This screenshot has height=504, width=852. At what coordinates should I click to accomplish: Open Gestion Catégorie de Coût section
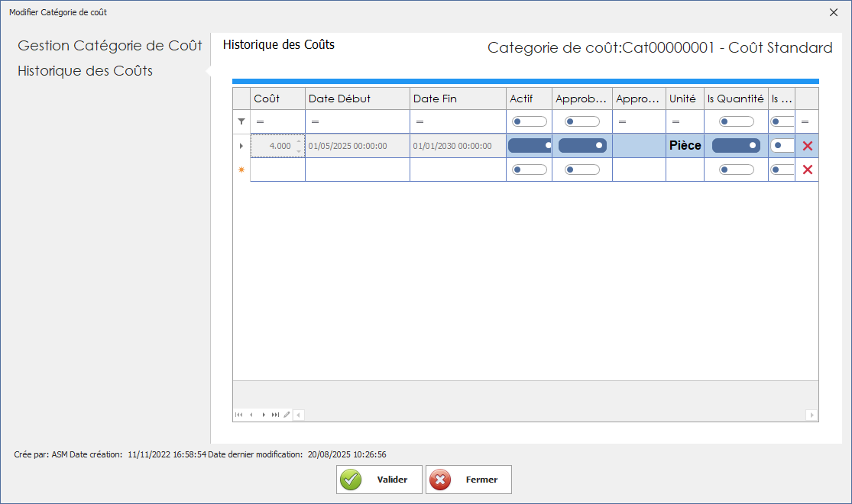click(x=110, y=46)
